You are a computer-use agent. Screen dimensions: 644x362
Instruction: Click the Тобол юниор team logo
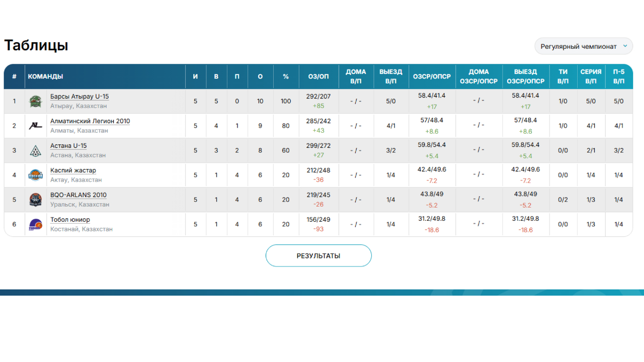35,224
